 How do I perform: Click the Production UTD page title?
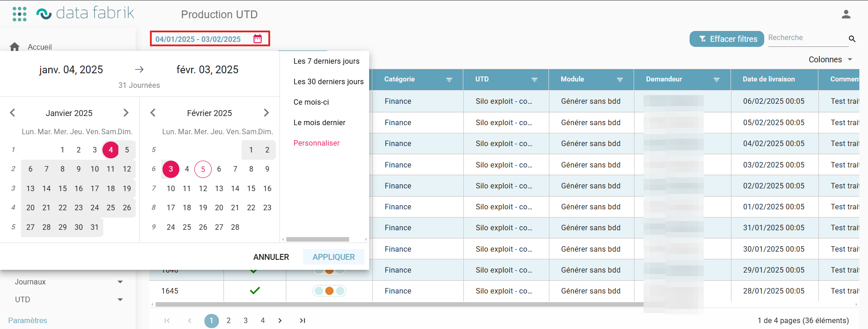click(219, 15)
